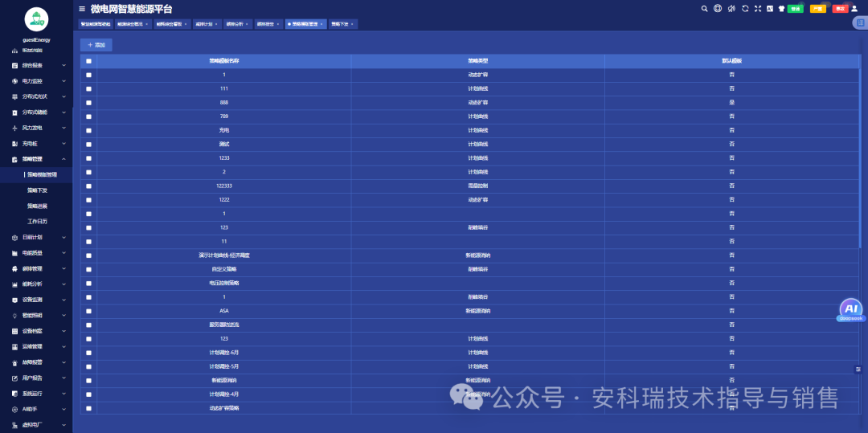The image size is (868, 433).
Task: Click the refresh arrows icon
Action: click(x=745, y=8)
